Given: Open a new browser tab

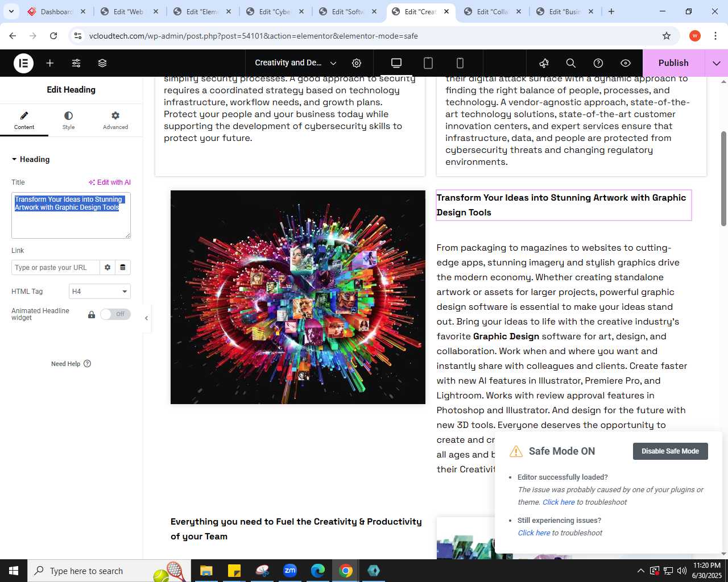Looking at the screenshot, I should tap(611, 11).
